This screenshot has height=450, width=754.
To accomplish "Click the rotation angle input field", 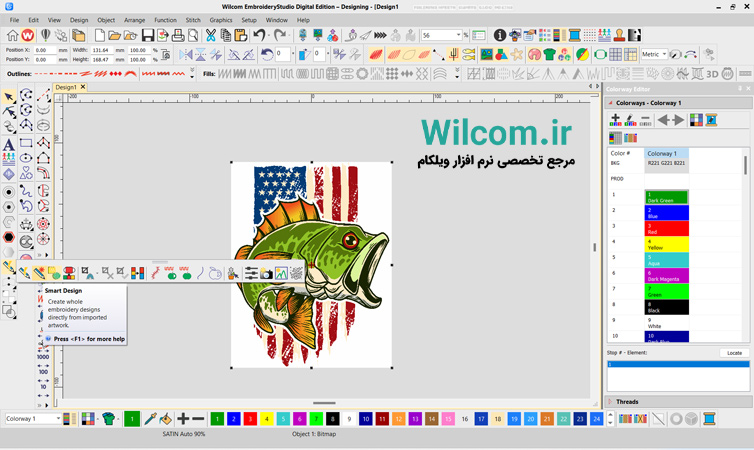I will 283,54.
